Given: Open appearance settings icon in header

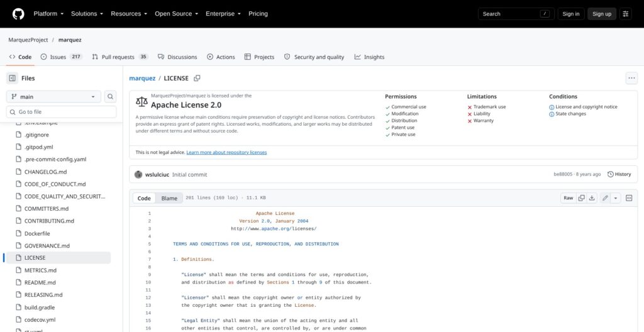Looking at the screenshot, I should 626,14.
